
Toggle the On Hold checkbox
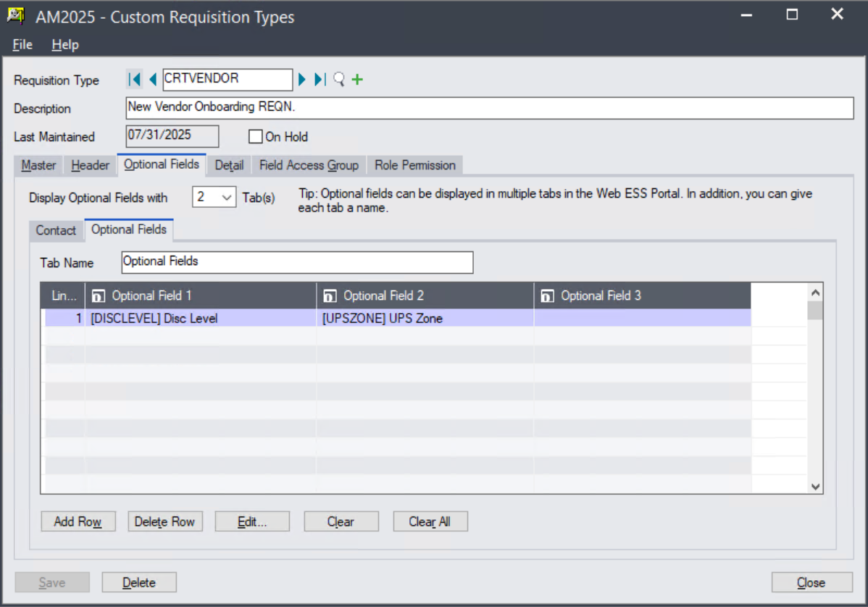255,136
